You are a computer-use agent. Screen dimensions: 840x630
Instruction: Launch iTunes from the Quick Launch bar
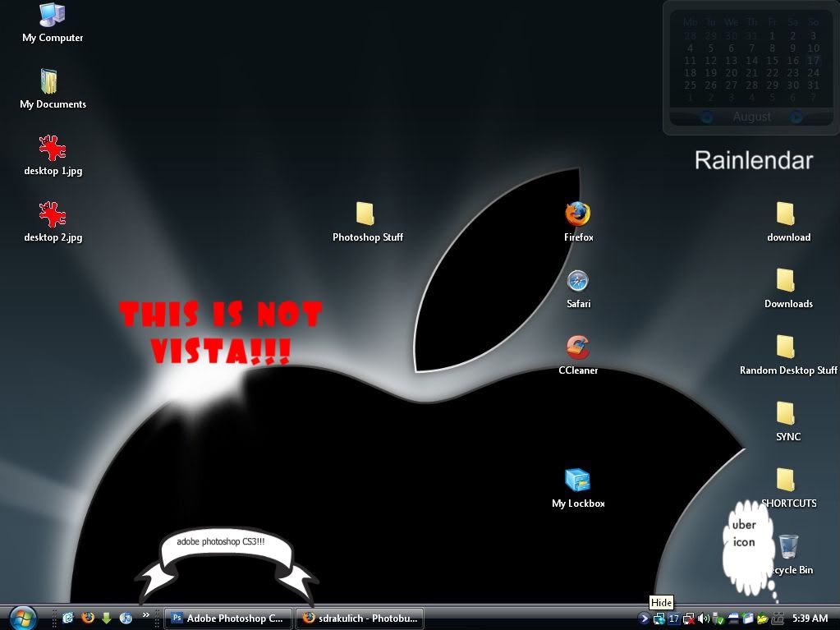click(126, 618)
